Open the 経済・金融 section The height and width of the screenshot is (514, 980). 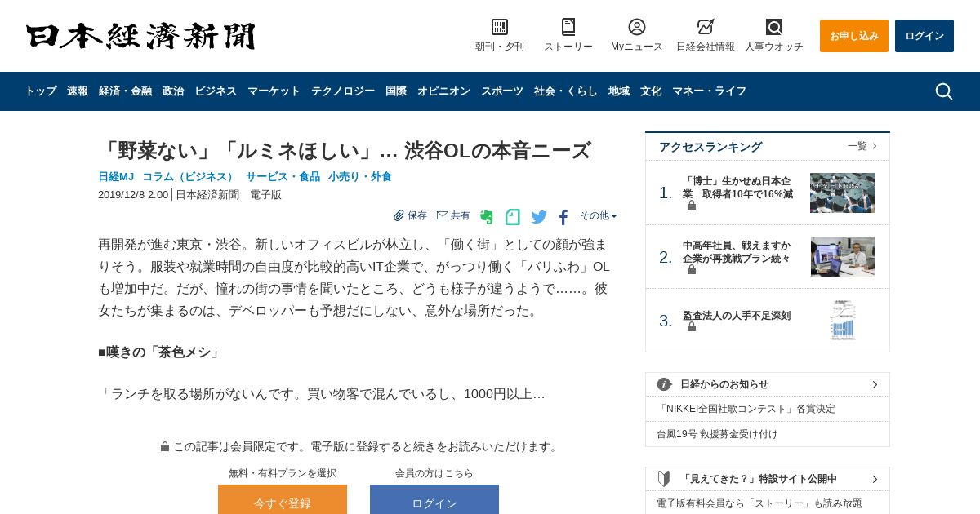point(125,91)
